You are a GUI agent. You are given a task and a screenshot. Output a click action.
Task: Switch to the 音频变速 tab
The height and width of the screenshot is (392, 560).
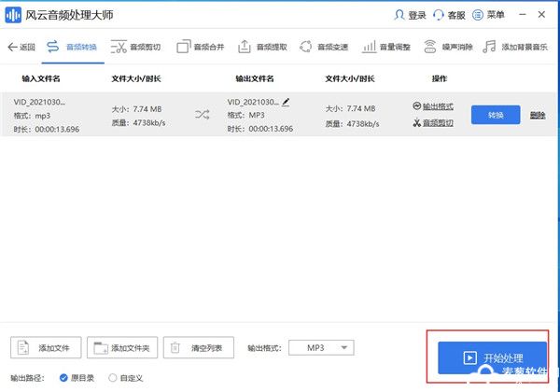(x=324, y=47)
